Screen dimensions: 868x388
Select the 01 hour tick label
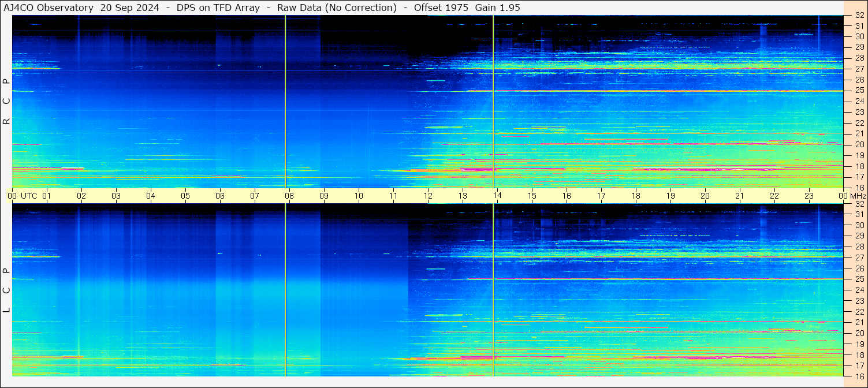[47, 196]
